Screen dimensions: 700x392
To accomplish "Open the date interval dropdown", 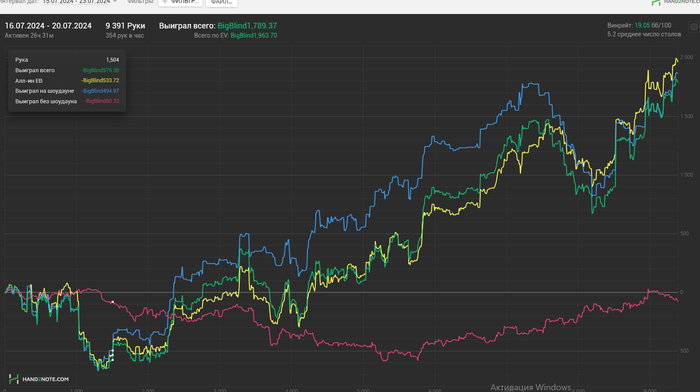I will [79, 2].
